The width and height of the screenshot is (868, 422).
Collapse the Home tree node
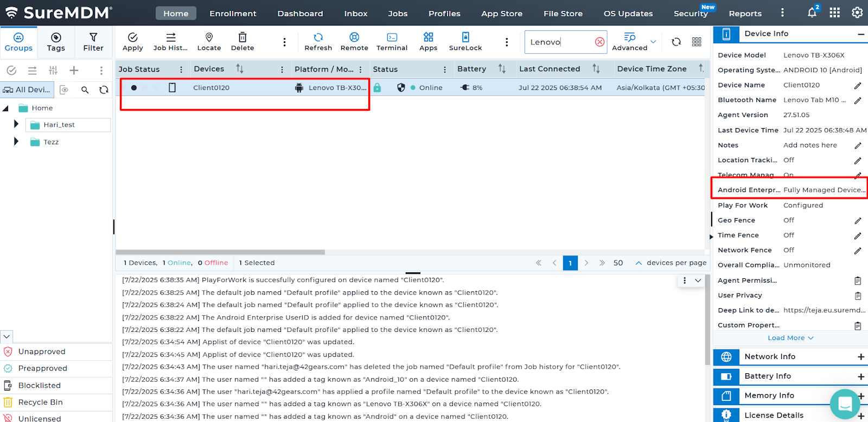6,108
